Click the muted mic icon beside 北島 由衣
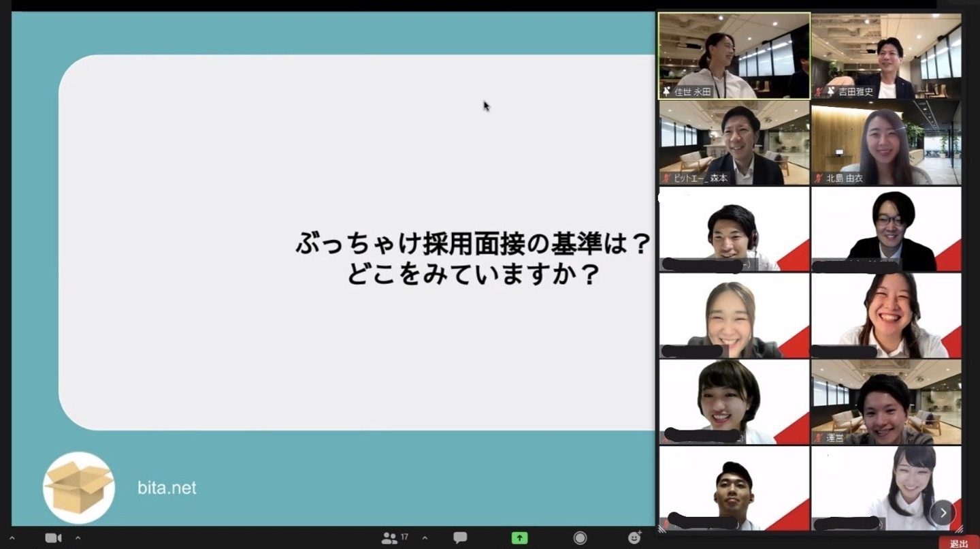Screen dimensions: 980x549 click(x=819, y=178)
